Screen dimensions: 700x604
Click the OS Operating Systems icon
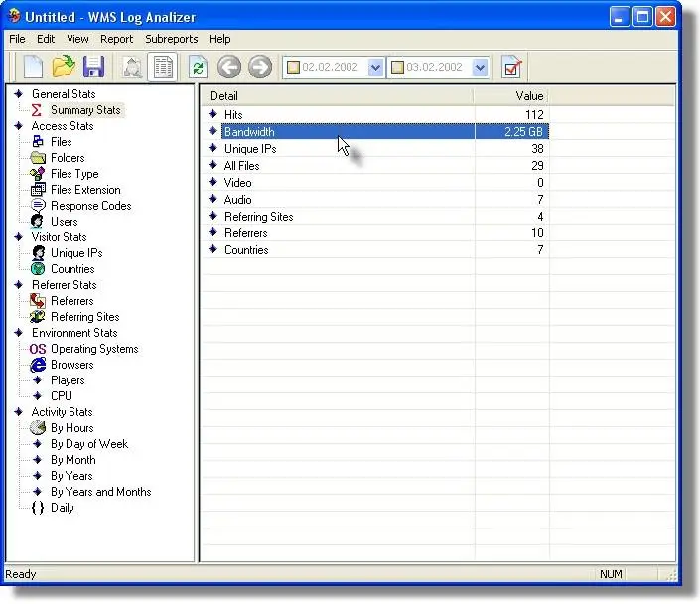pos(38,349)
